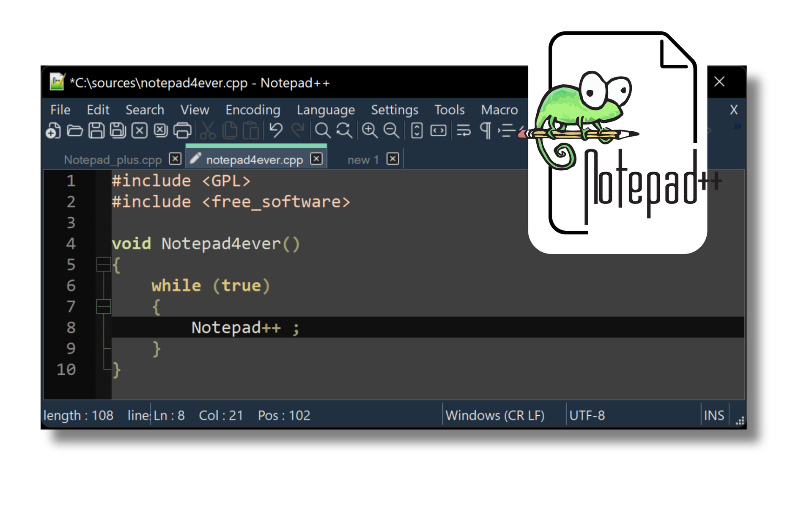The image size is (812, 508).
Task: Toggle show all characters with paragraph icon
Action: click(485, 130)
